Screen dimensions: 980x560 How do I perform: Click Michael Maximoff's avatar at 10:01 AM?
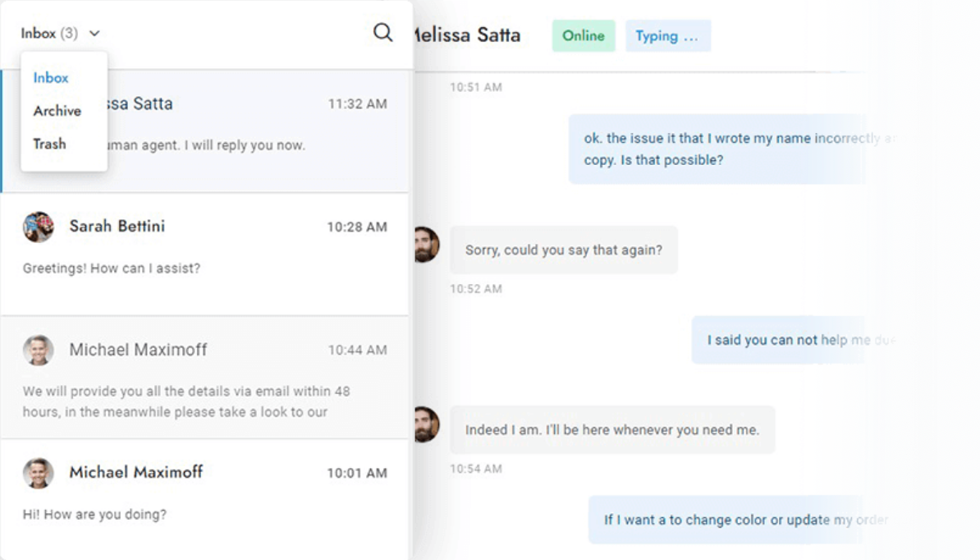(38, 473)
